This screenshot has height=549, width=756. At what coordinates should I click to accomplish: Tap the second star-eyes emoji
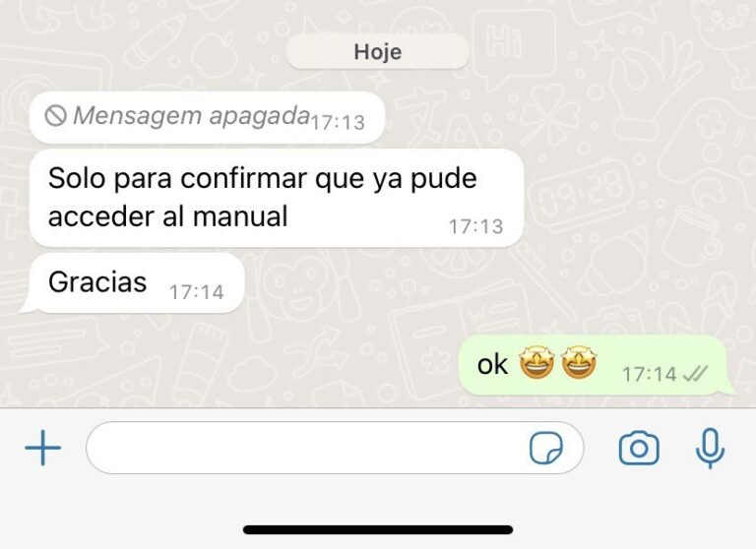point(579,363)
